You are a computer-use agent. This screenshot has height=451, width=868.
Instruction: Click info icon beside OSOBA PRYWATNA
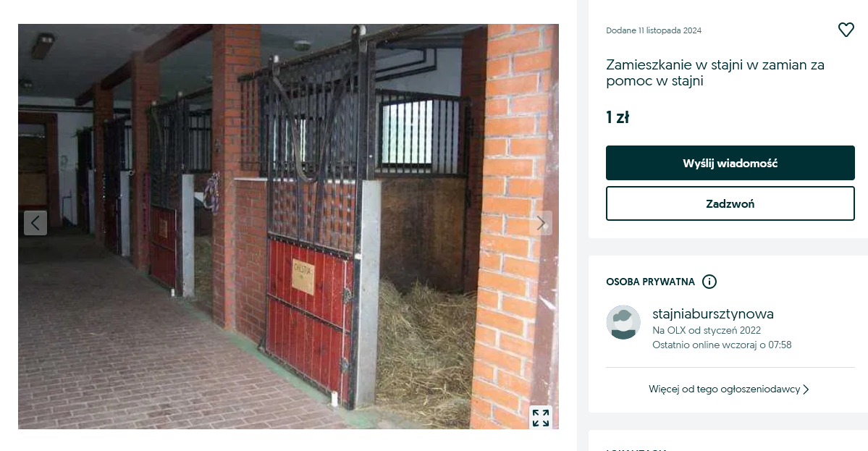coord(709,282)
